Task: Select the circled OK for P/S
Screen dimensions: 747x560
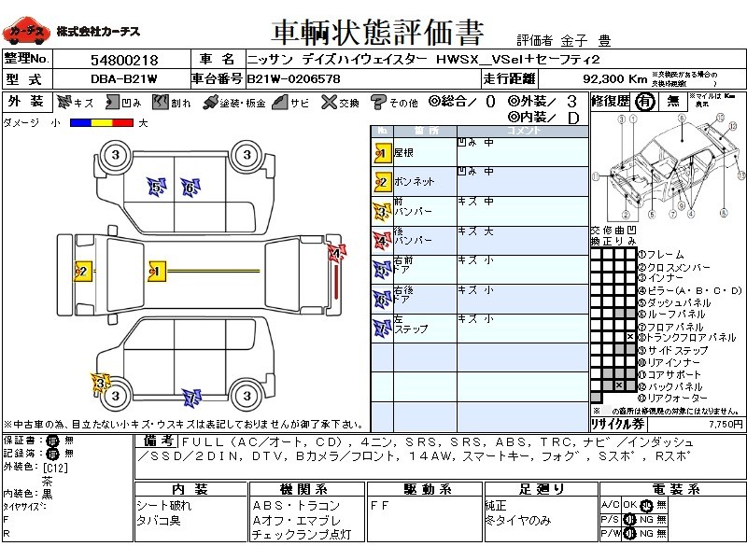Action: pos(629,520)
